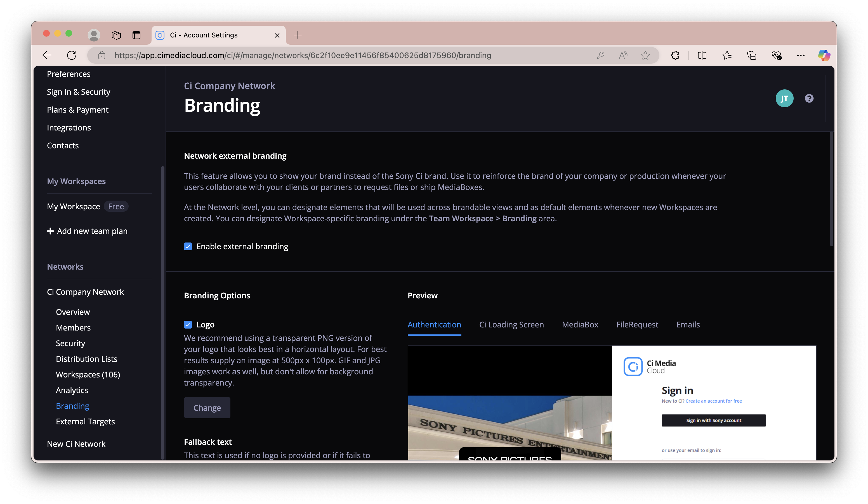Select Branding in the sidebar
Viewport: 868px width, 504px height.
(x=72, y=406)
